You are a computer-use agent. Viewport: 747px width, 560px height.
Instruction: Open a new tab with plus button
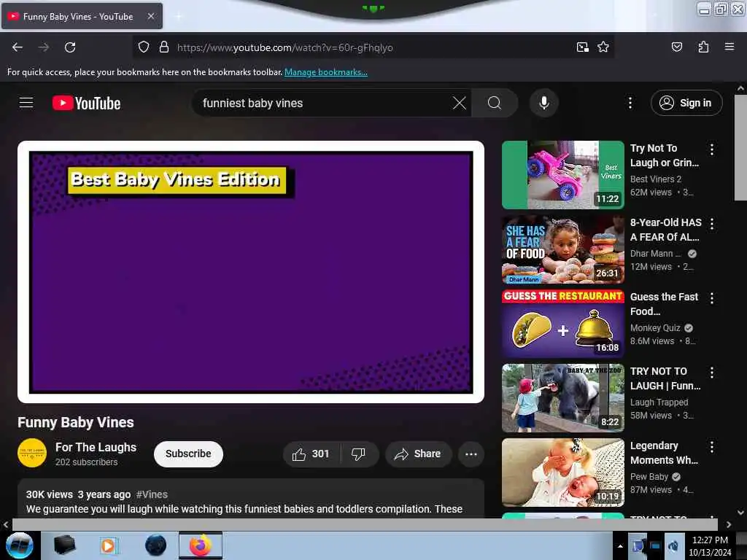click(x=179, y=16)
